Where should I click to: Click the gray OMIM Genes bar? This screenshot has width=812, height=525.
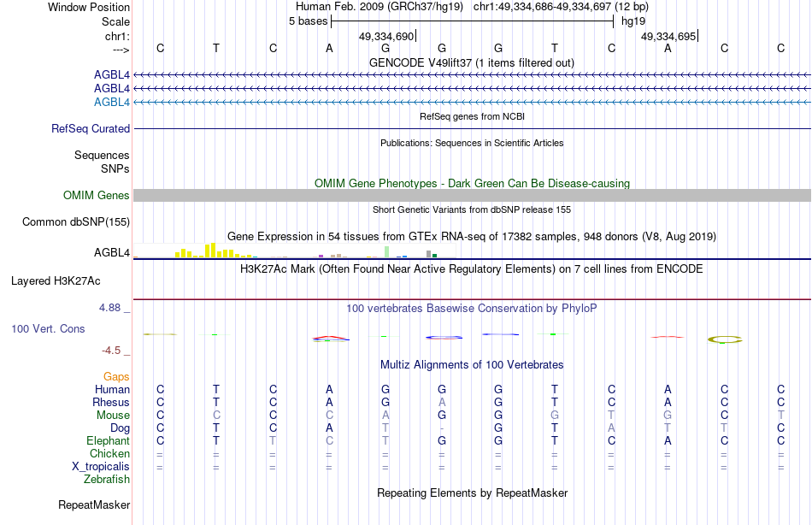[x=472, y=196]
